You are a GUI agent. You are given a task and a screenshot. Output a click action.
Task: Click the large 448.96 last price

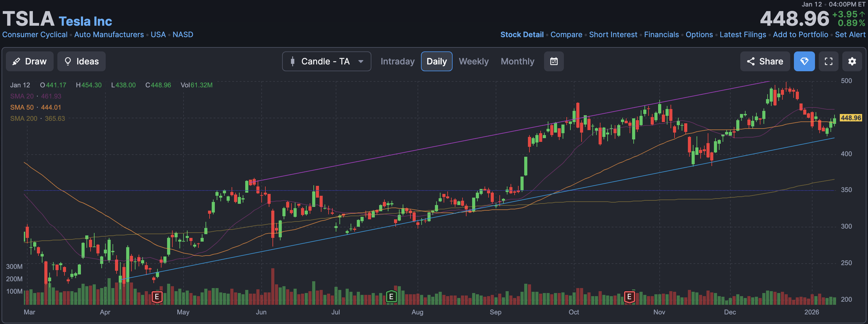794,19
